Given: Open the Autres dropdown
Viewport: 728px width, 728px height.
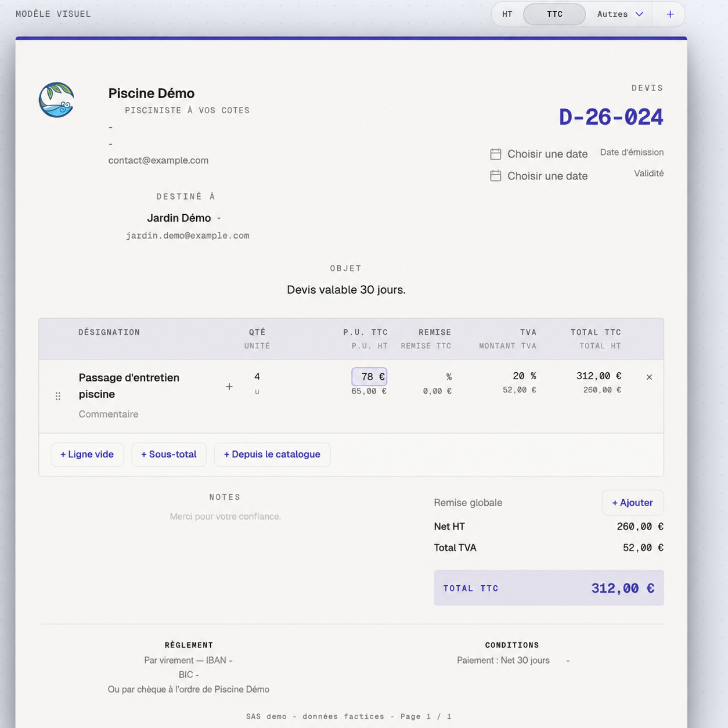Looking at the screenshot, I should pos(620,14).
